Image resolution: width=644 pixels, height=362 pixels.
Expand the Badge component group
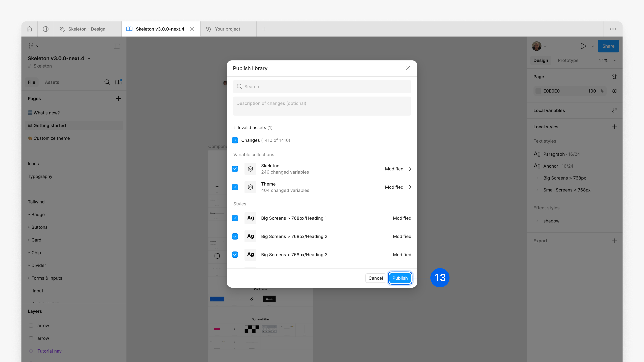click(29, 214)
